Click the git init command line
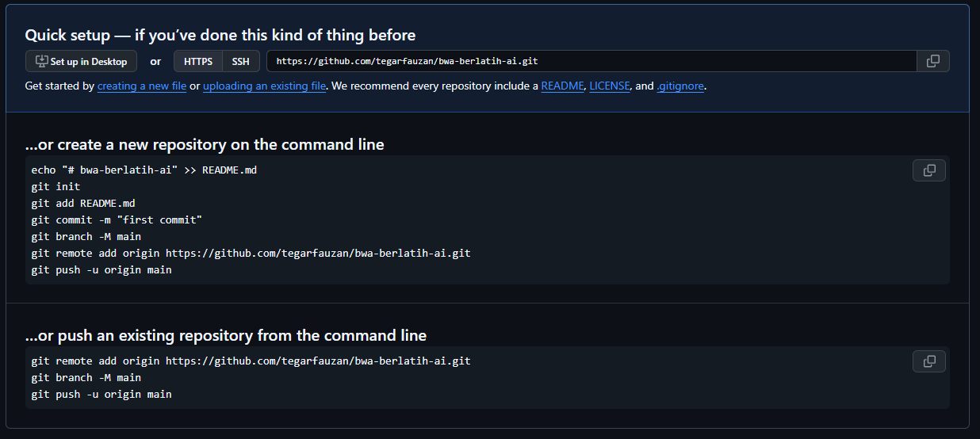 (56, 186)
